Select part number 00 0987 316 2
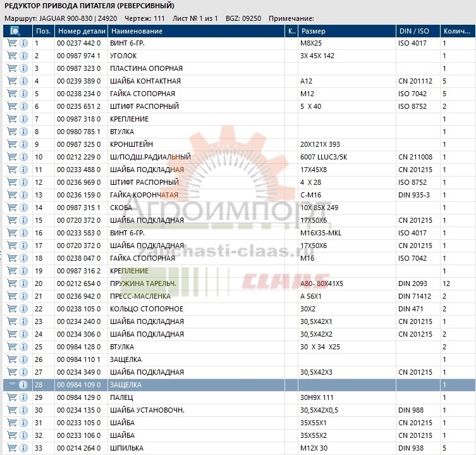The width and height of the screenshot is (476, 455). pyautogui.click(x=78, y=271)
